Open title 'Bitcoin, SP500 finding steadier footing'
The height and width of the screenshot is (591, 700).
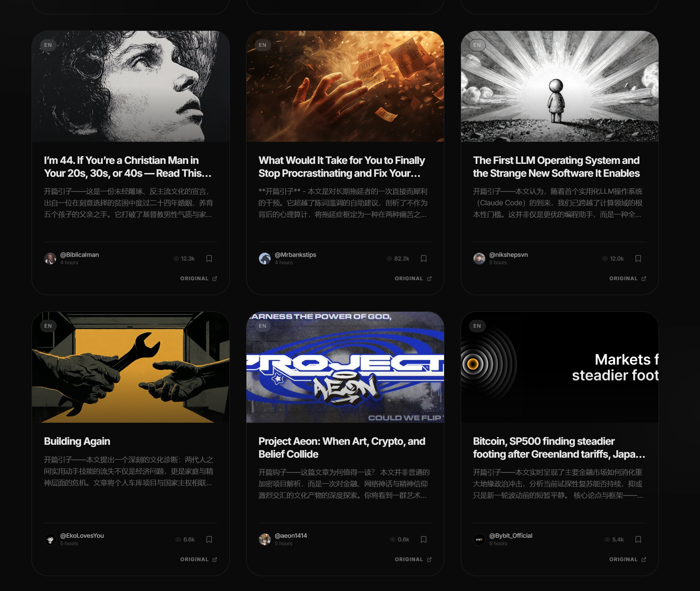coord(559,447)
